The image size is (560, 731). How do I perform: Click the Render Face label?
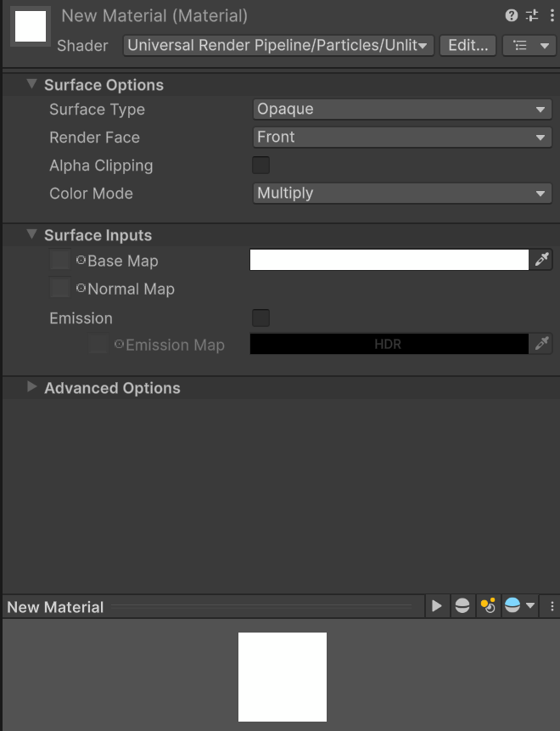click(94, 138)
